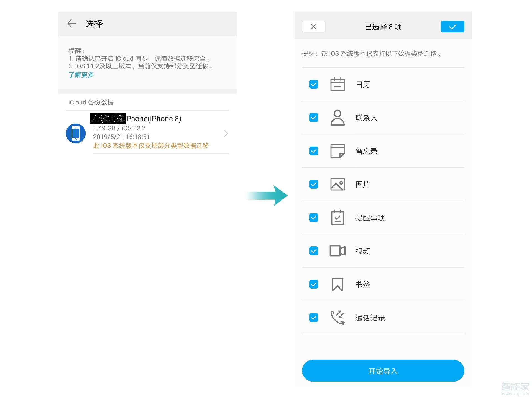Open the 了解更多 link
The width and height of the screenshot is (532, 399).
point(81,75)
